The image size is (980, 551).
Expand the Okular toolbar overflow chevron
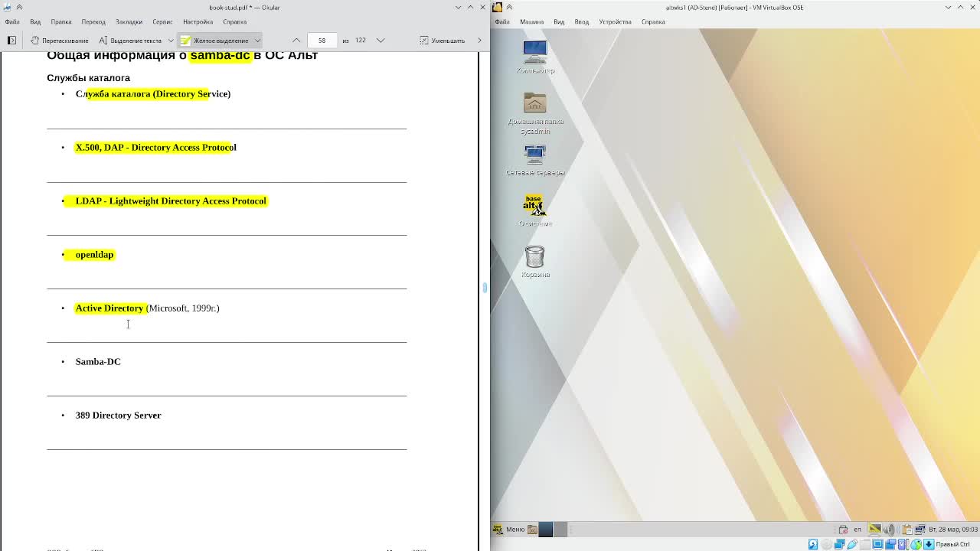pos(479,40)
